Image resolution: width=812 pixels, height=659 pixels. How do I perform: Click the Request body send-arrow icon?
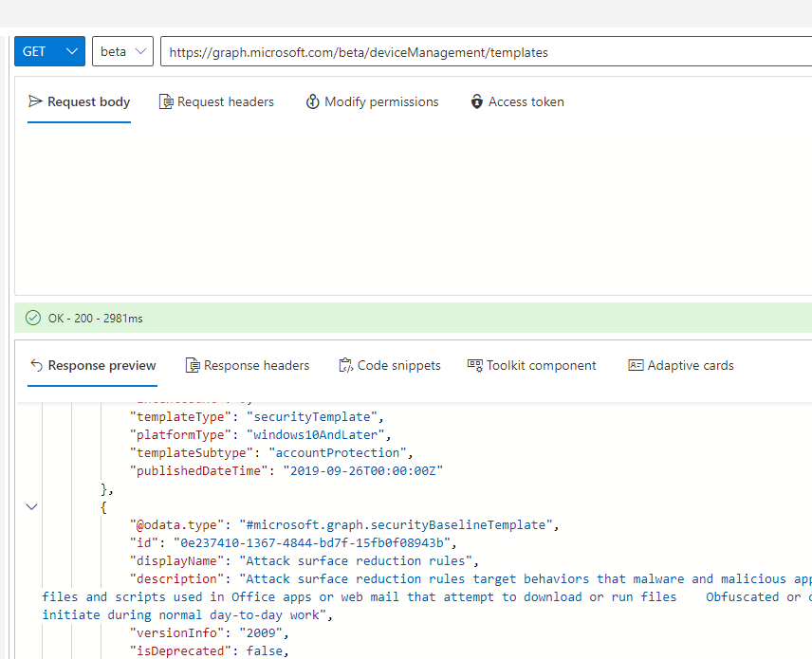coord(35,101)
